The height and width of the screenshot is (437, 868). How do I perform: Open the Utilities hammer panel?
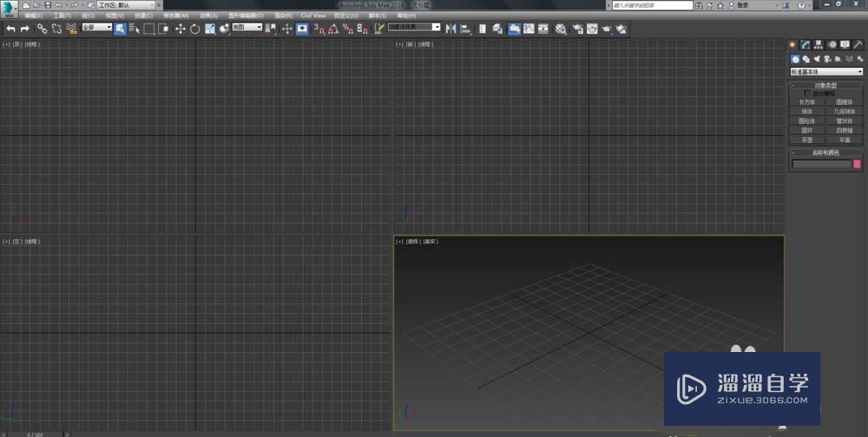pyautogui.click(x=858, y=44)
